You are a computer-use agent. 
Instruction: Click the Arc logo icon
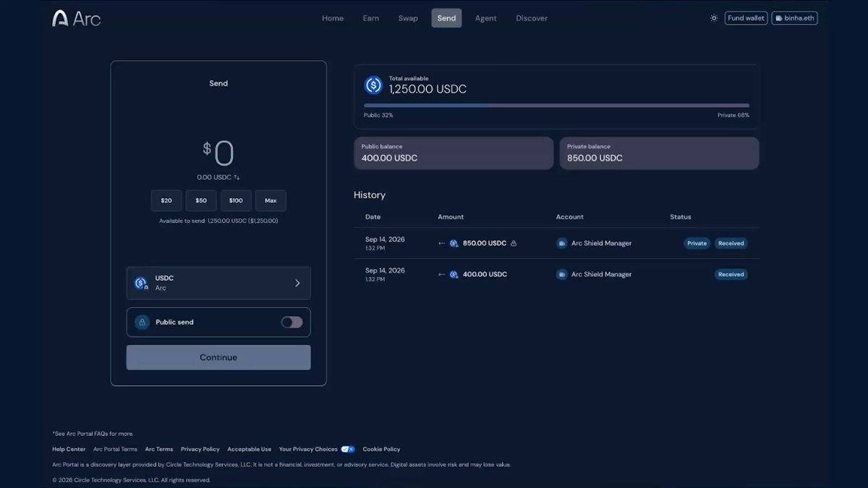click(60, 19)
